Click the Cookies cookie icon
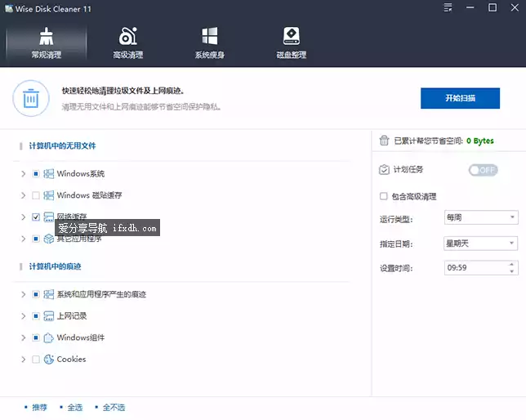 pyautogui.click(x=49, y=360)
